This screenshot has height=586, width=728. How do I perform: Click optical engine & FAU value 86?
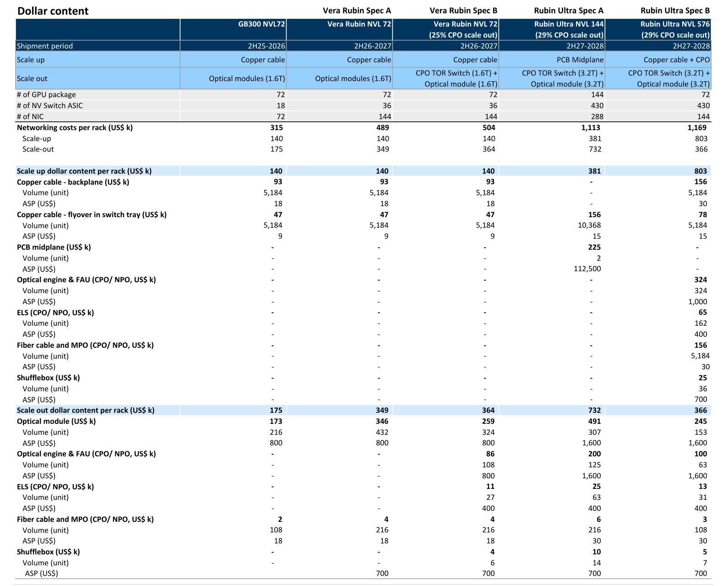click(490, 454)
